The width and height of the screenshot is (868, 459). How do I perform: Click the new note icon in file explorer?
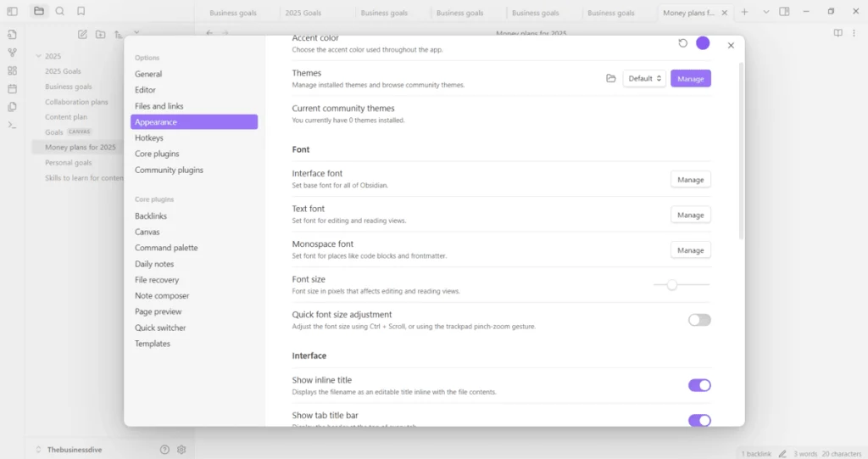[x=82, y=34]
